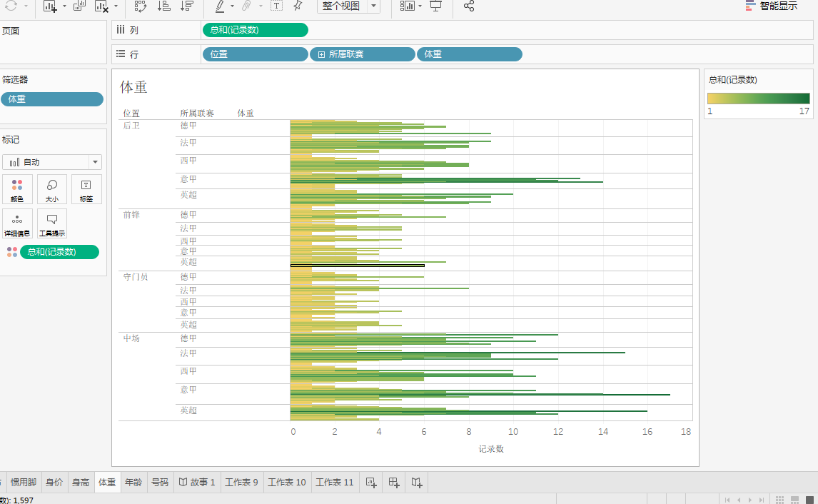The image size is (818, 504).
Task: Open the New Worksheet dropdown arrow
Action: click(64, 6)
